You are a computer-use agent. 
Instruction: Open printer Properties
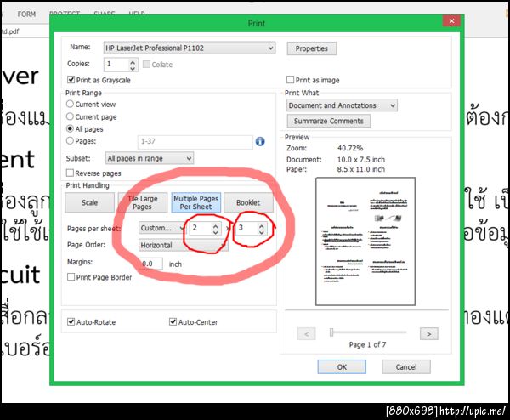(312, 48)
